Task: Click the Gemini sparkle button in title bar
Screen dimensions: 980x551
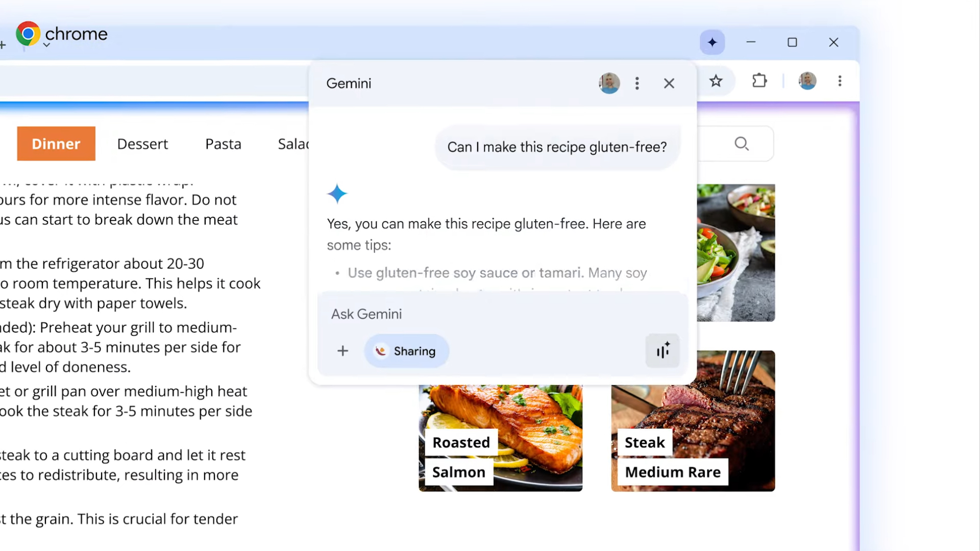Action: [x=712, y=42]
